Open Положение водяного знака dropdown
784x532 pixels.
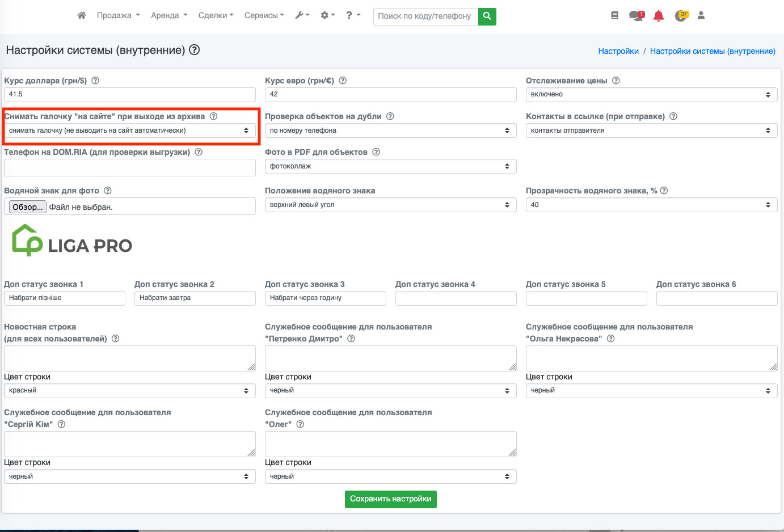[390, 205]
